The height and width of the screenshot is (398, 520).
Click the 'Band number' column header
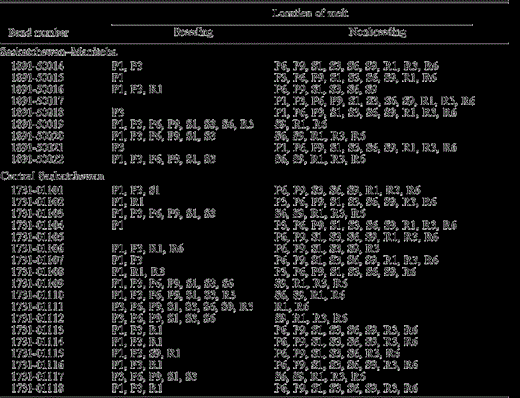tap(38, 33)
